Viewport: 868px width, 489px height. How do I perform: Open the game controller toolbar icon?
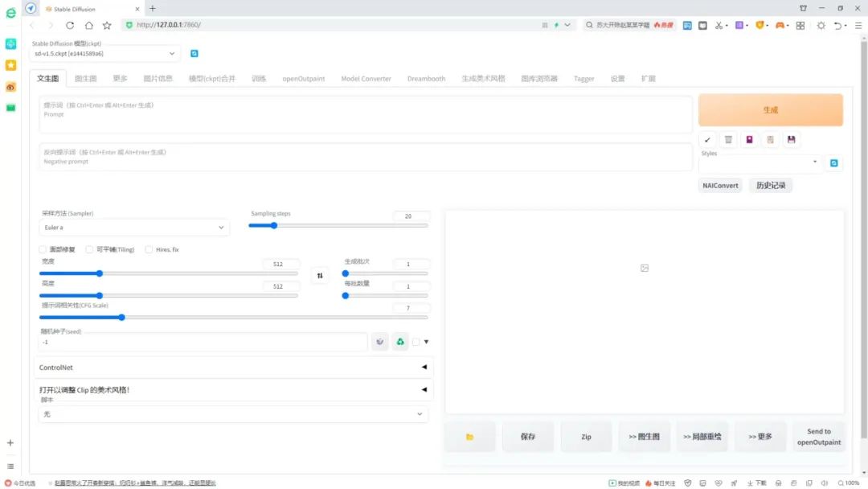pos(780,25)
